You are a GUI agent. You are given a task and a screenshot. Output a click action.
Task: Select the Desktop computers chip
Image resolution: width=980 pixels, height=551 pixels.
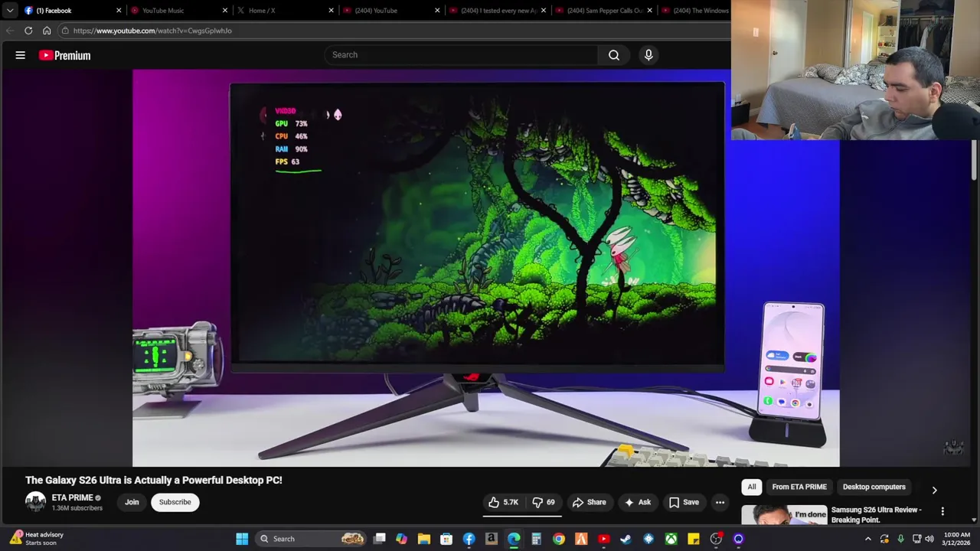point(874,487)
